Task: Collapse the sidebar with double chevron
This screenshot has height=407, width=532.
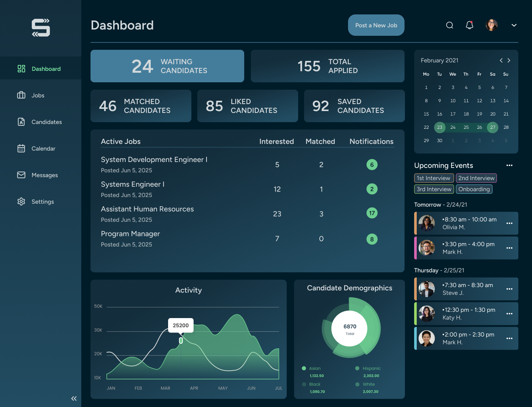Action: tap(74, 399)
